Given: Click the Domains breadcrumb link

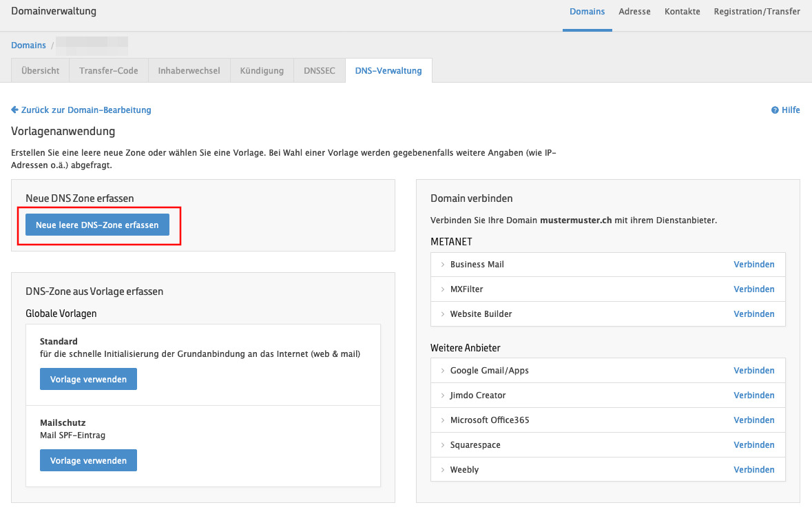Looking at the screenshot, I should 28,45.
